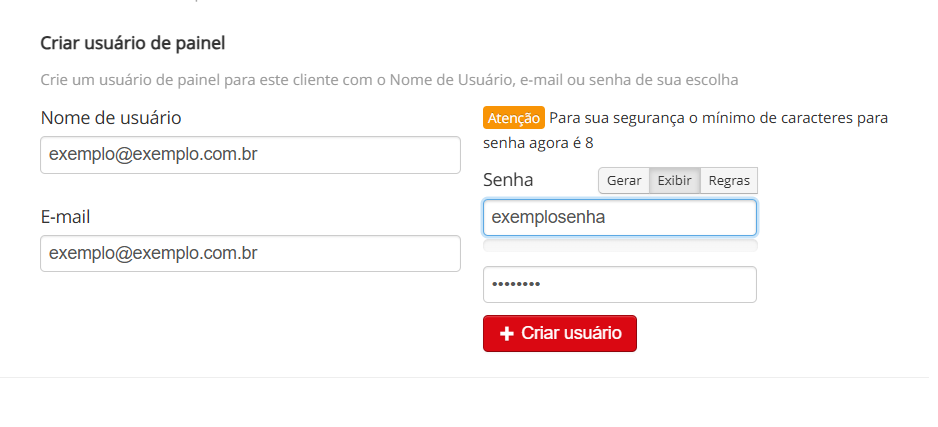Click the masked password confirmation field
The image size is (938, 427).
[619, 284]
